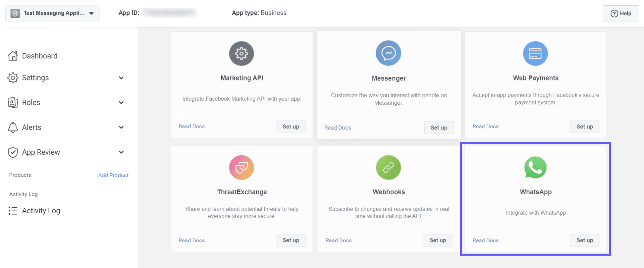Click the Alerts bell icon
Image resolution: width=644 pixels, height=268 pixels.
[13, 127]
